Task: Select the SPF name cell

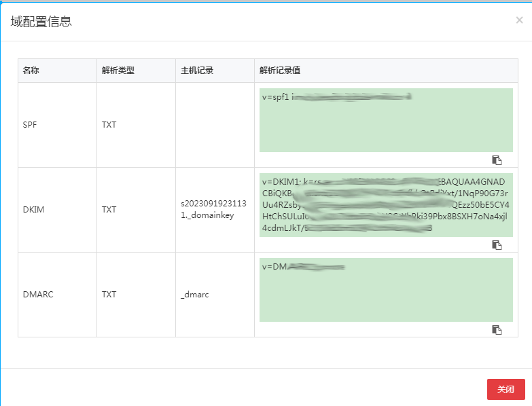Action: (31, 125)
